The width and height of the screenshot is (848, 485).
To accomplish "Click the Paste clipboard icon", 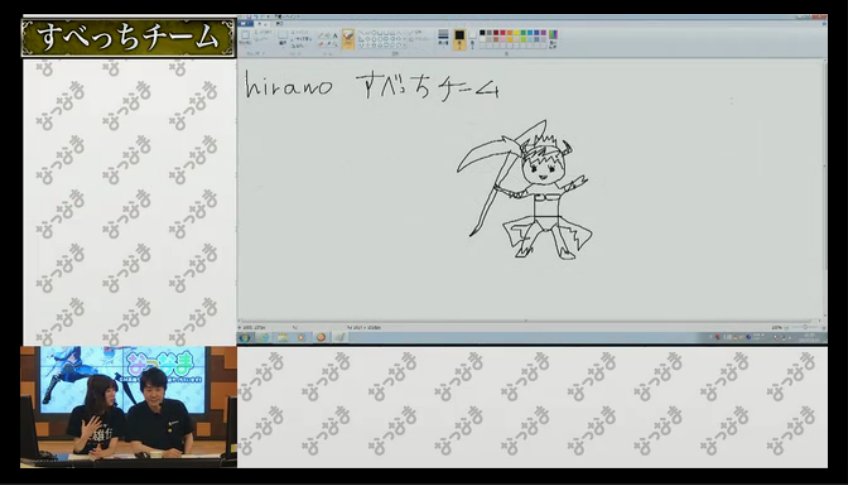I will pos(244,37).
